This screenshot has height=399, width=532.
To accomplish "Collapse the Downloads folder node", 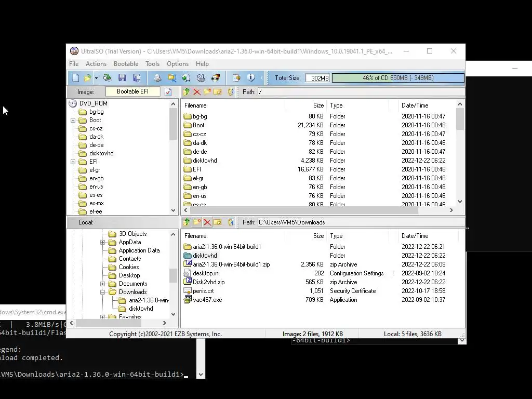I will coord(102,292).
